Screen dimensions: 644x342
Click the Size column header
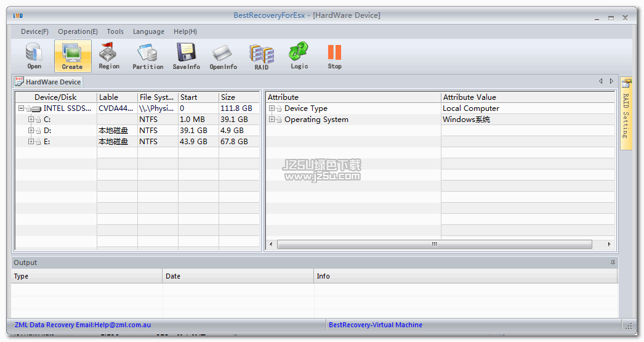click(x=239, y=97)
